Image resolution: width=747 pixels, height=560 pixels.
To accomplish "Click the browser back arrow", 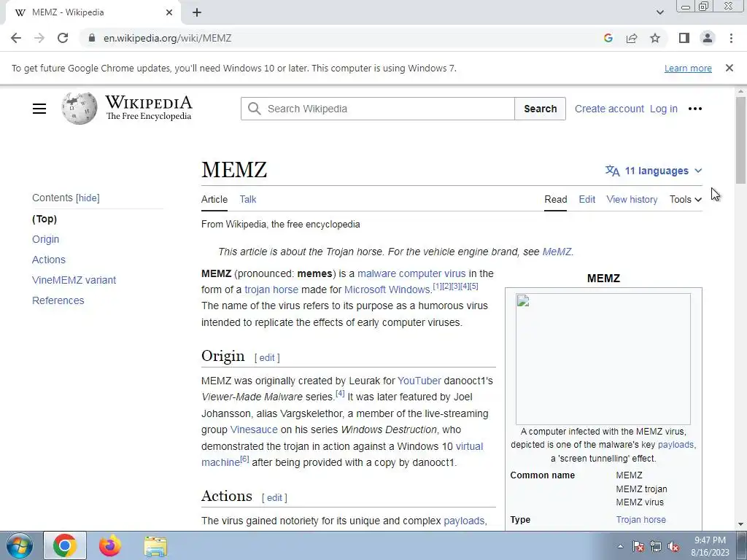I will coord(16,38).
